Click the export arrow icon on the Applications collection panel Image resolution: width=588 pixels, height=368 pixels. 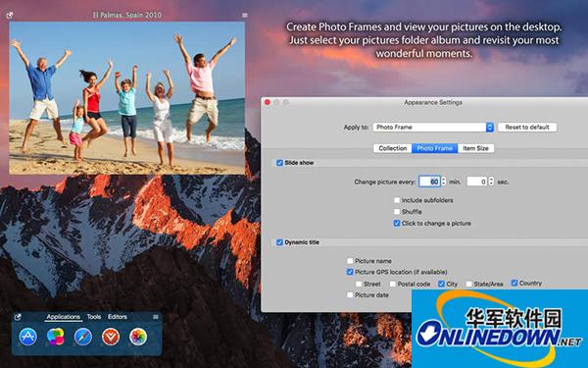18,317
